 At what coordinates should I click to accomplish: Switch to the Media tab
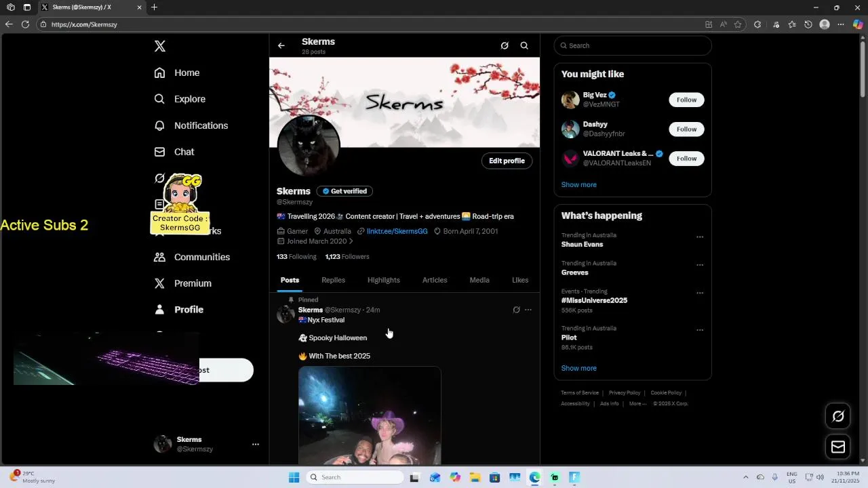pos(479,280)
